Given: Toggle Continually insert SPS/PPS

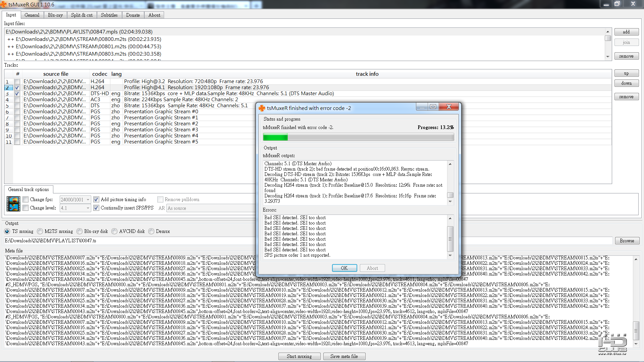Looking at the screenshot, I should (x=96, y=208).
